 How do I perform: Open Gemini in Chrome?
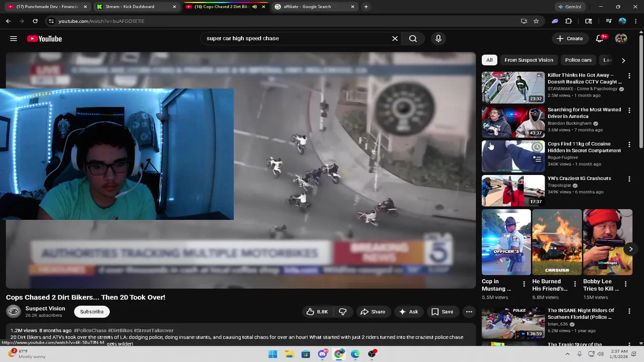(x=569, y=7)
